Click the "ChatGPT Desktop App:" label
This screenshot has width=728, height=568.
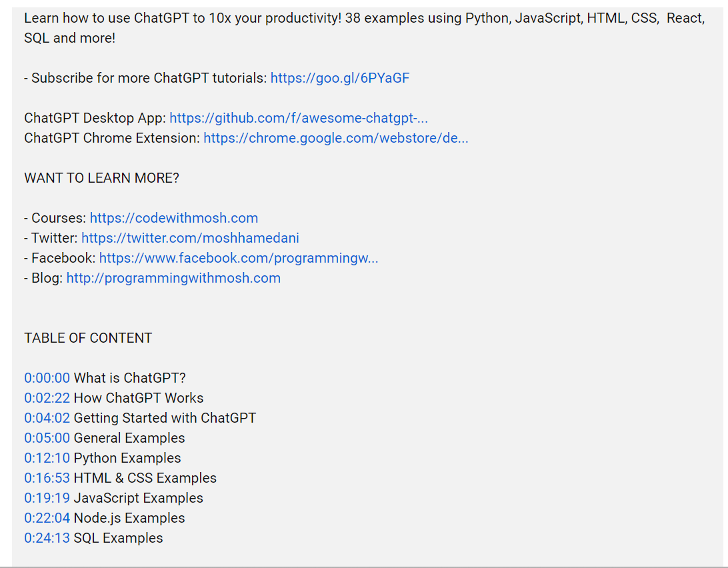[95, 118]
